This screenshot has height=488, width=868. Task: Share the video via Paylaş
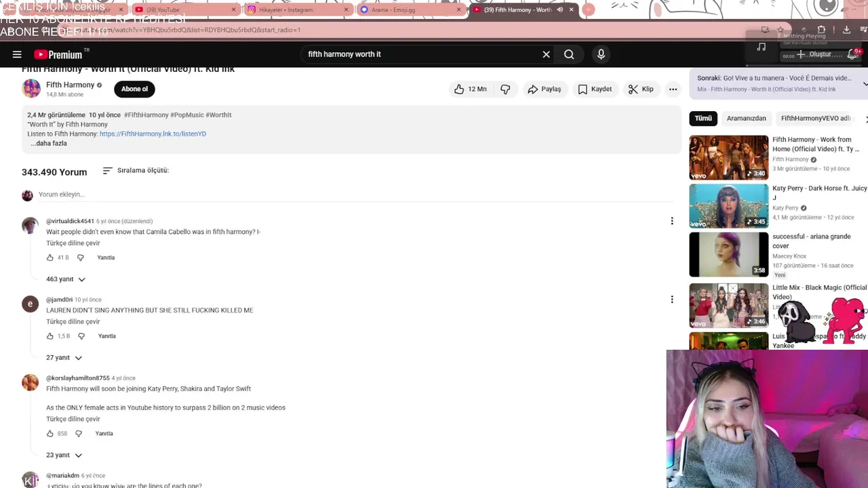click(544, 89)
